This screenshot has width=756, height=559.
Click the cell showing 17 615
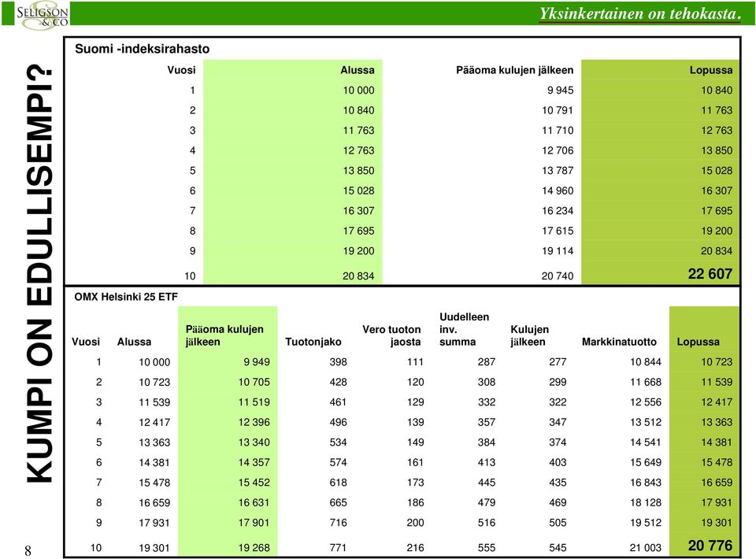(x=558, y=231)
